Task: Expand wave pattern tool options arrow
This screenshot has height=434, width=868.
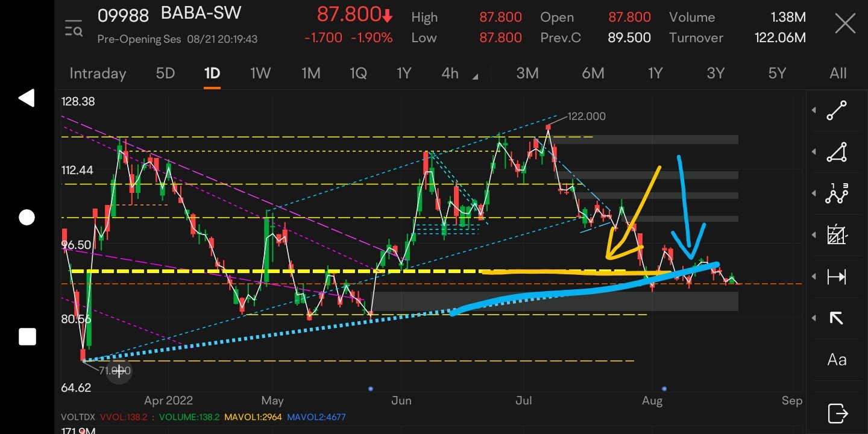Action: [x=814, y=193]
